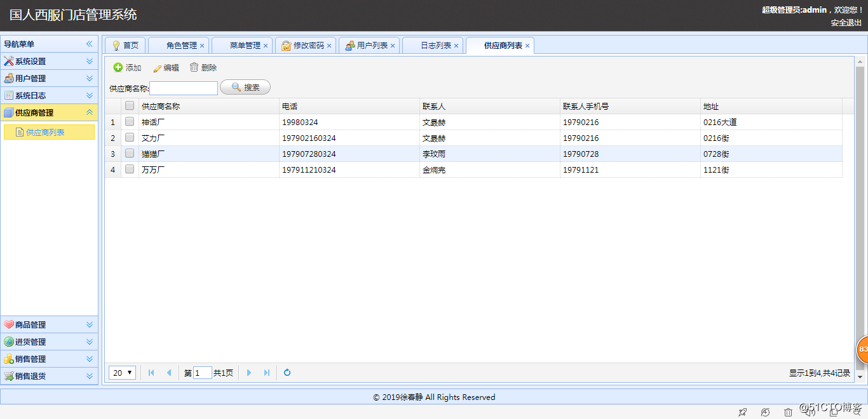Image resolution: width=868 pixels, height=419 pixels.
Task: Go to first page icon
Action: tap(151, 373)
